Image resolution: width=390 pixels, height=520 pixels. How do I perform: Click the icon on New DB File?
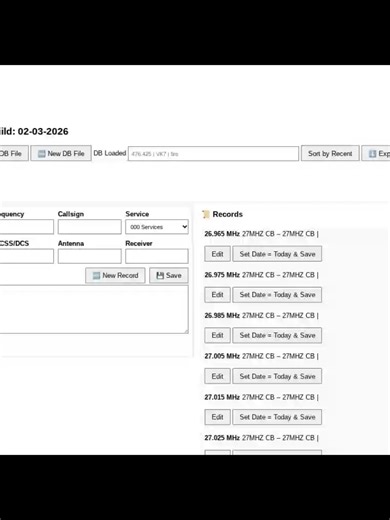click(42, 154)
